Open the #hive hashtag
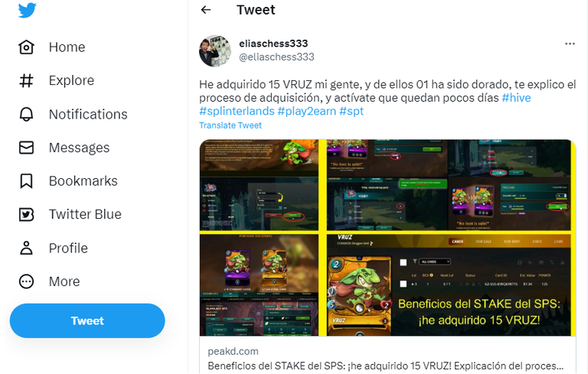Image resolution: width=588 pixels, height=374 pixels. click(516, 98)
